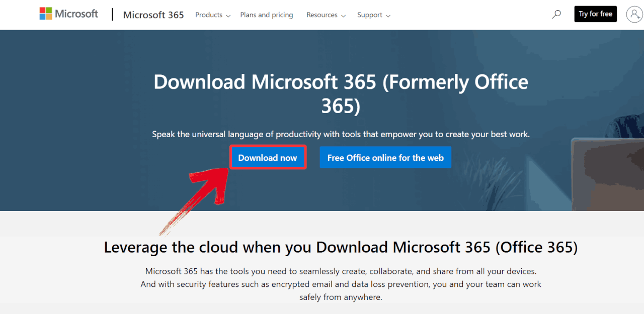Click the Try for free button
The width and height of the screenshot is (644, 314).
(x=595, y=14)
